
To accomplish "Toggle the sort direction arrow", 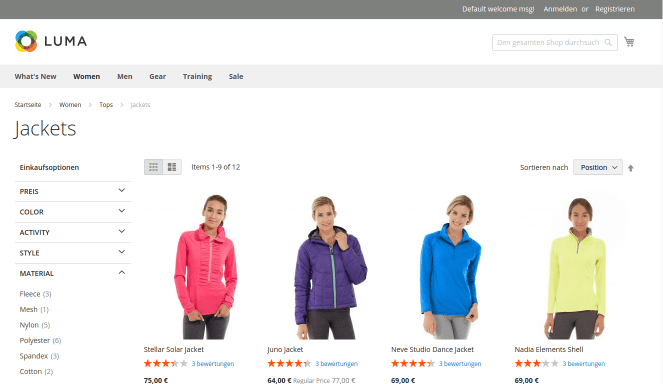I will click(x=630, y=168).
